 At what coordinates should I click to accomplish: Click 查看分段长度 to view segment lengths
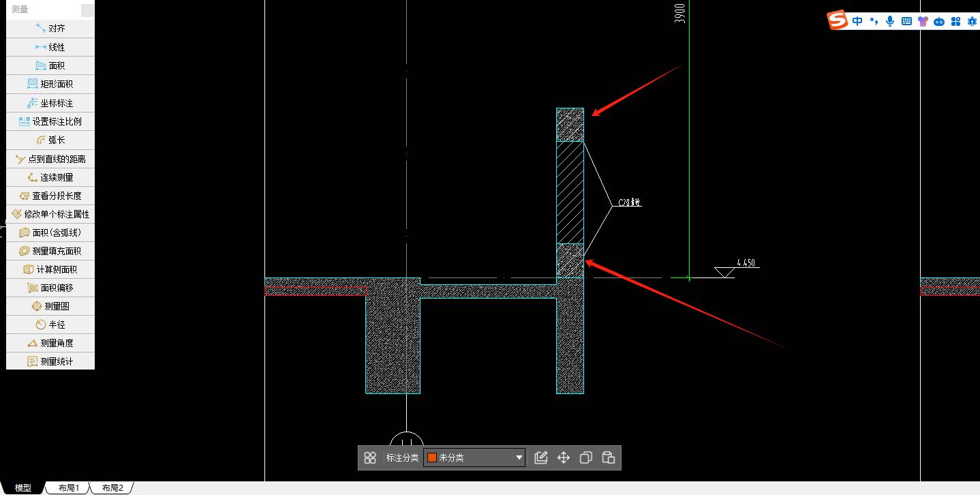pos(50,196)
